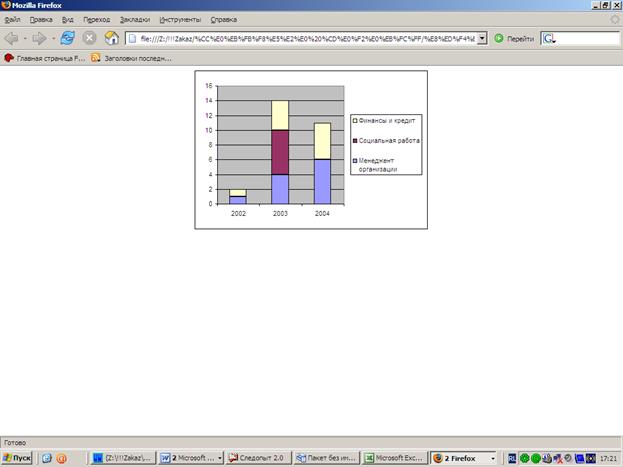Click the Firefox logo in title bar
The height and width of the screenshot is (467, 623).
tap(6, 5)
